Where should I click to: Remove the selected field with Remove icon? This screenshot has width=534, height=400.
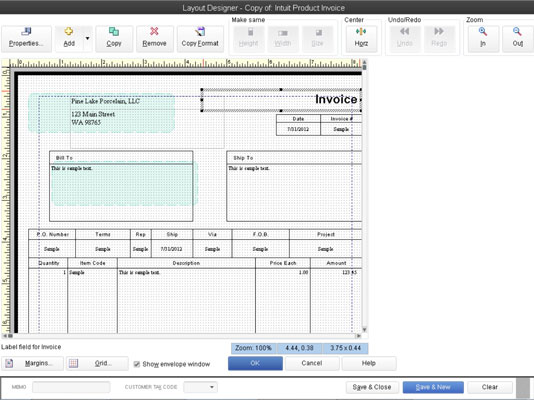(x=154, y=31)
